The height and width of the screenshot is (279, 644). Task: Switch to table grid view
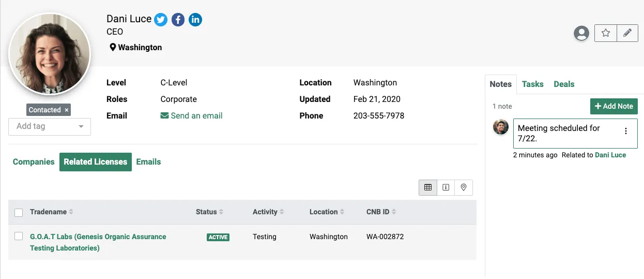(x=428, y=187)
